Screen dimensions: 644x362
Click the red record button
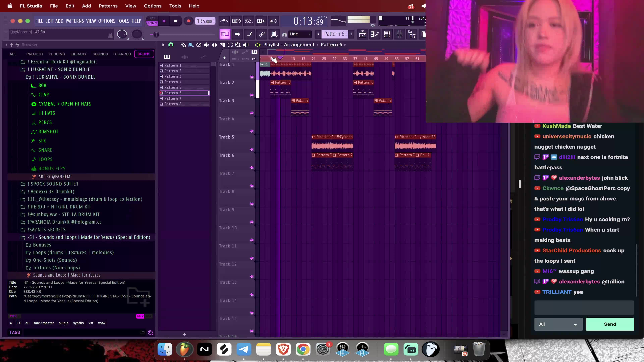pyautogui.click(x=189, y=21)
